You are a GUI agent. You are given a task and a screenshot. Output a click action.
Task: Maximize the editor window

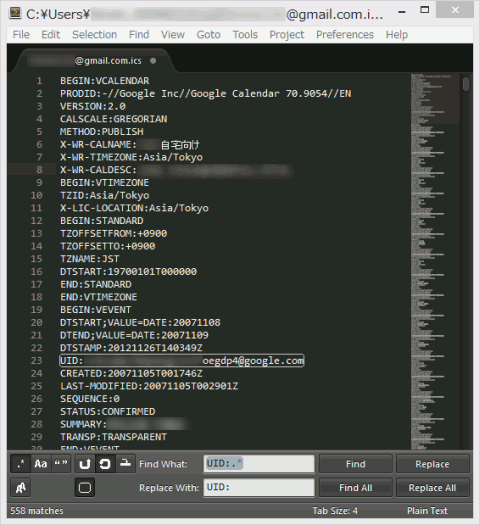click(x=424, y=10)
